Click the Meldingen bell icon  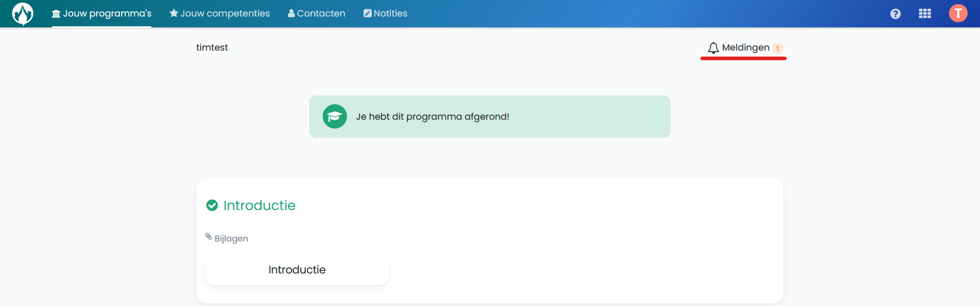point(714,48)
